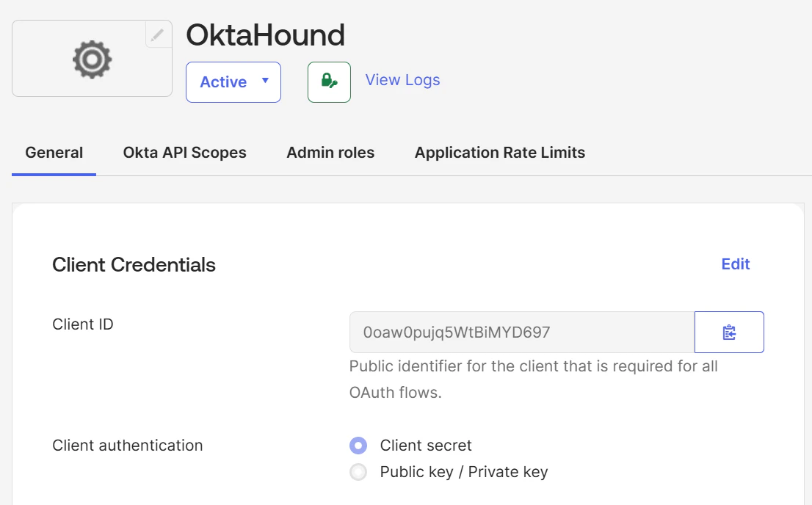Click the green lock-and-key security icon button
This screenshot has width=812, height=505.
point(328,81)
